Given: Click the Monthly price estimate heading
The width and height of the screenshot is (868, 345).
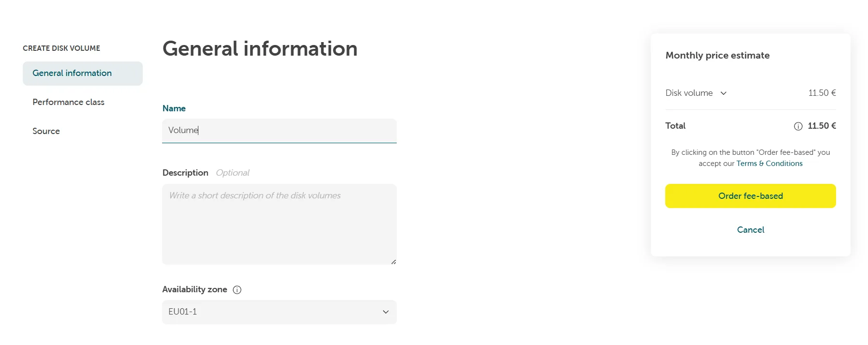Looking at the screenshot, I should 718,55.
